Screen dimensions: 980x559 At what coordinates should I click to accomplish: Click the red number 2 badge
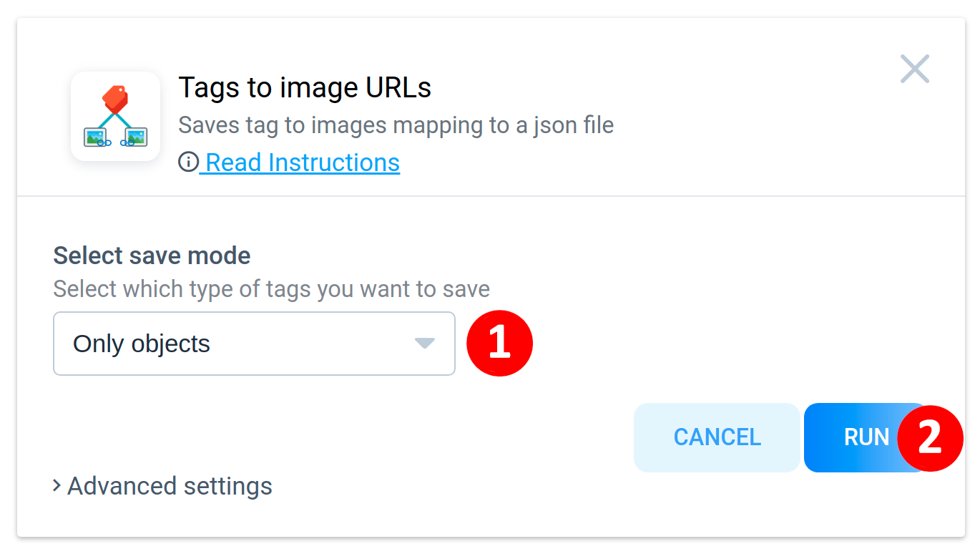929,438
